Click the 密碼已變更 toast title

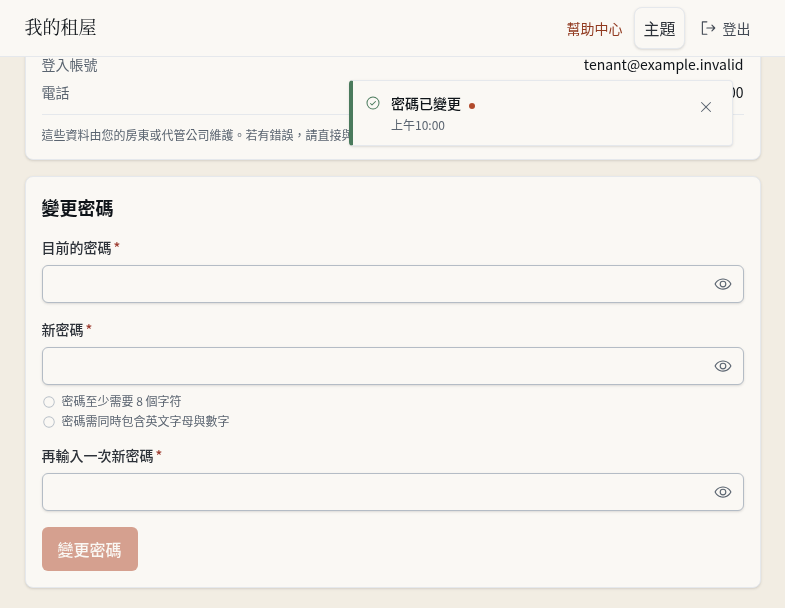pos(426,104)
